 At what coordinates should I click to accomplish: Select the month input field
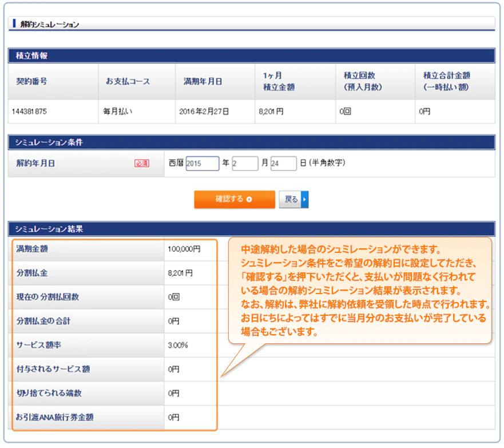click(x=245, y=164)
